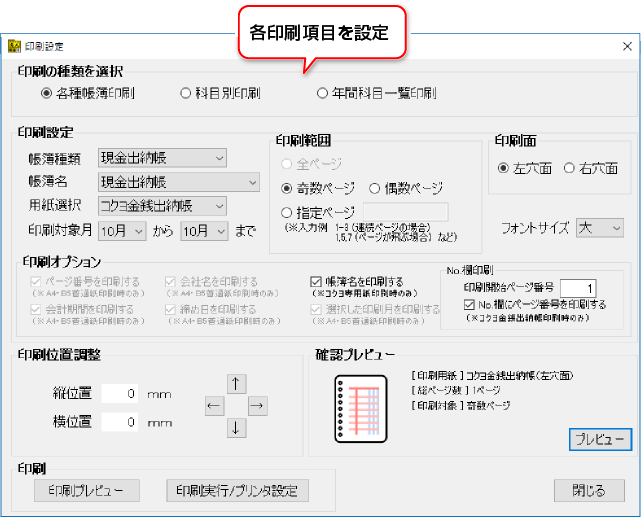The image size is (641, 517).
Task: Choose 年間科目一覧印刷 print type
Action: pyautogui.click(x=322, y=93)
